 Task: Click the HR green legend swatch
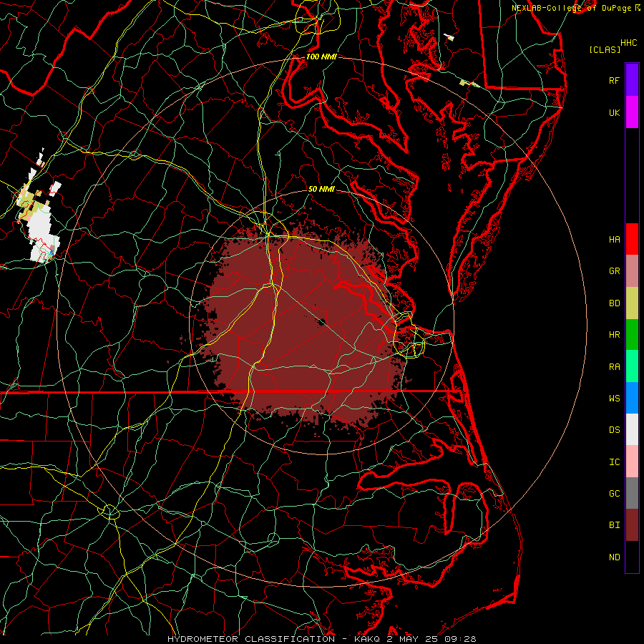tap(632, 334)
